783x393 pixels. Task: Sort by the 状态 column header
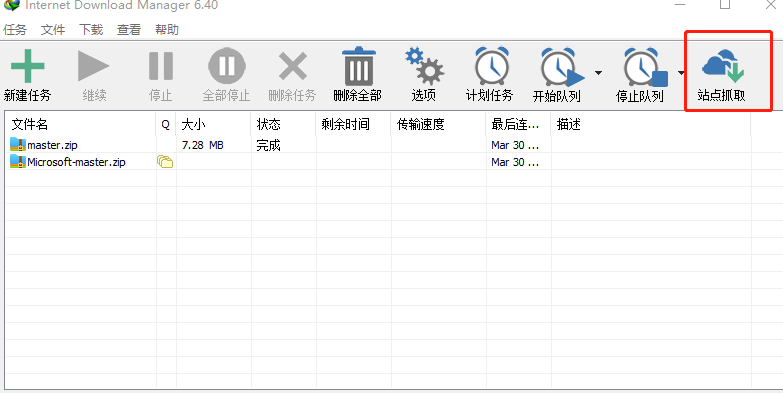pyautogui.click(x=283, y=124)
